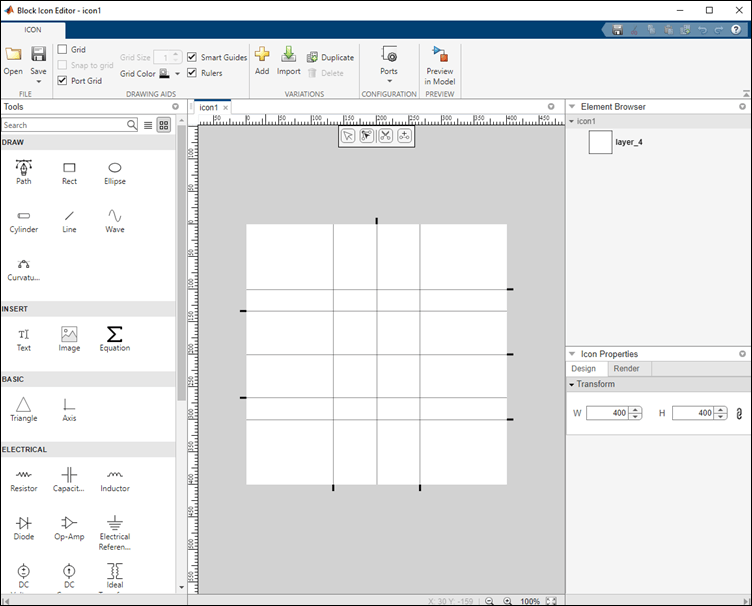This screenshot has width=752, height=606.
Task: Add a Capacitor symbol
Action: pyautogui.click(x=69, y=480)
